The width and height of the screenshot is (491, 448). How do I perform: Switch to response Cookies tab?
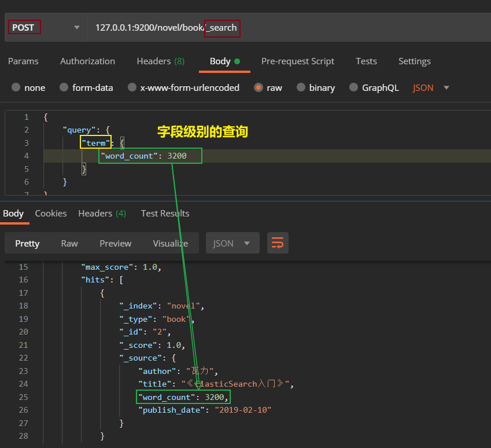pyautogui.click(x=51, y=214)
